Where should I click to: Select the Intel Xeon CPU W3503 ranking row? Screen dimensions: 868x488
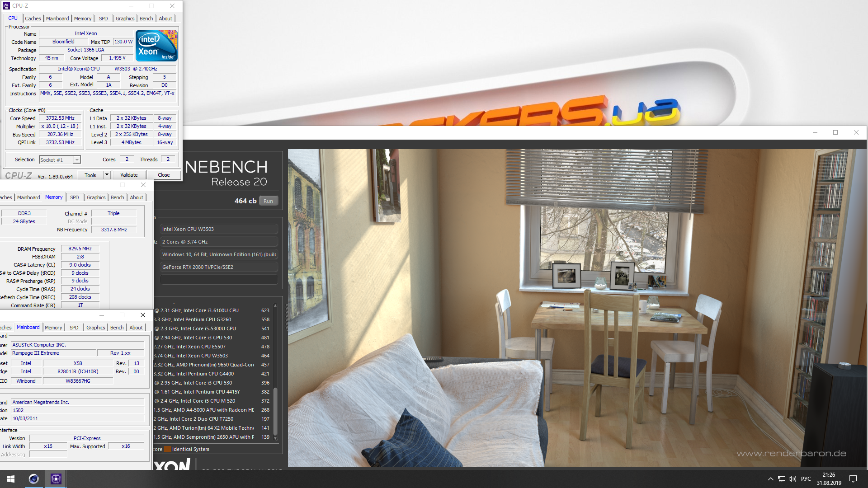[212, 356]
